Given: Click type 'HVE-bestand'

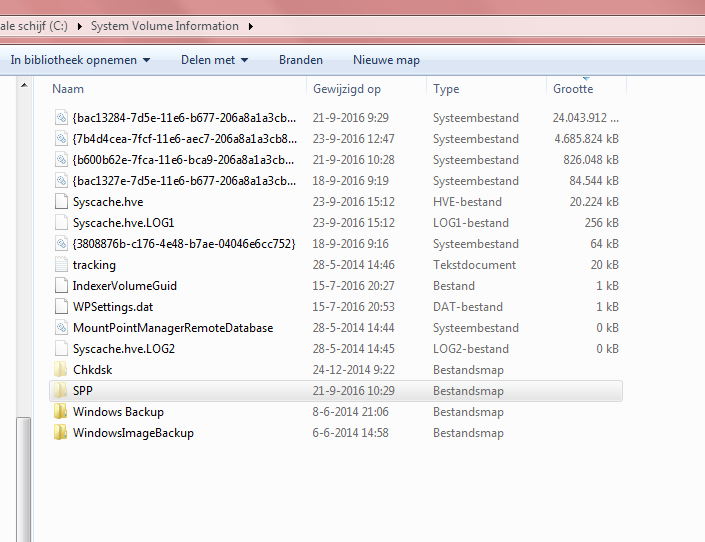Looking at the screenshot, I should click(467, 202).
